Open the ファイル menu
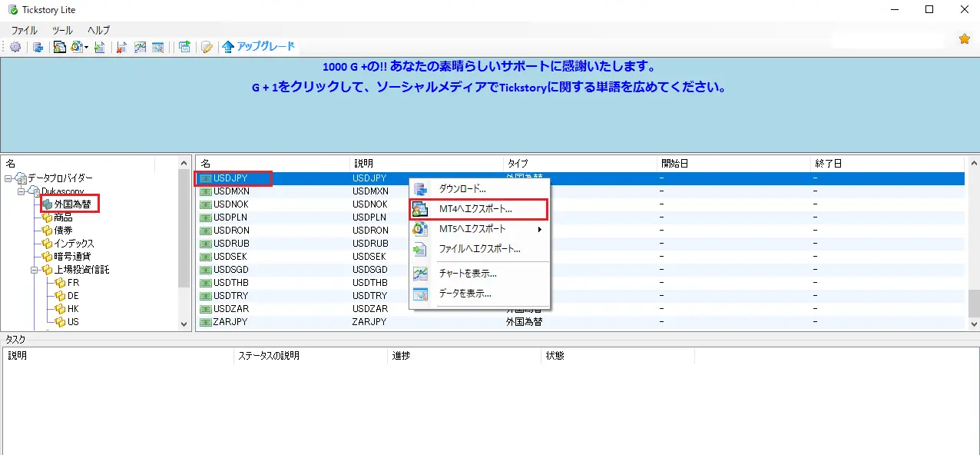The width and height of the screenshot is (980, 455). (24, 30)
